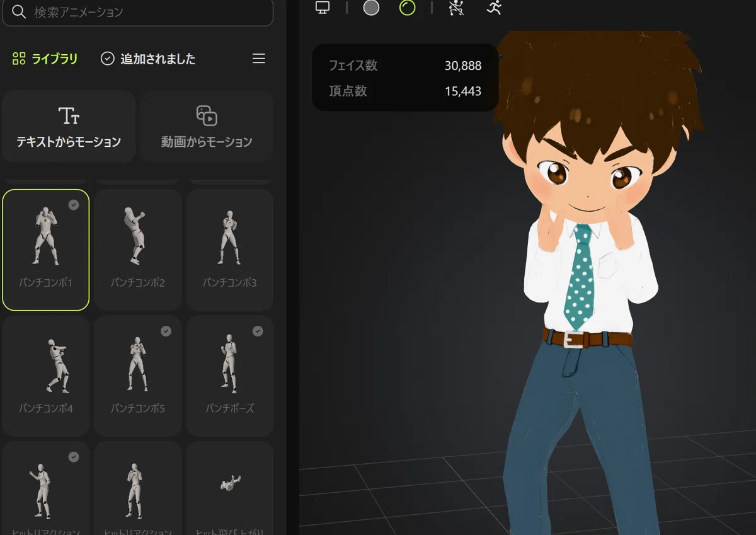Focus the 検索アニメーション search field
The width and height of the screenshot is (756, 535).
[x=138, y=11]
